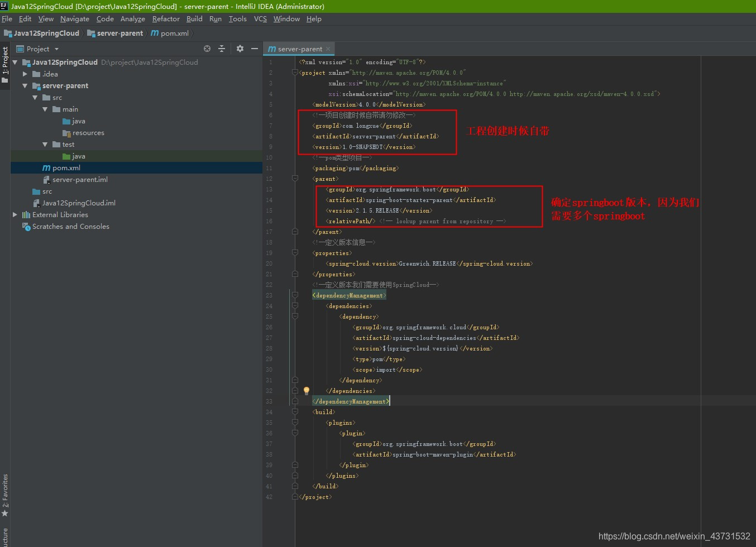Select the green java folder under test

[x=79, y=156]
